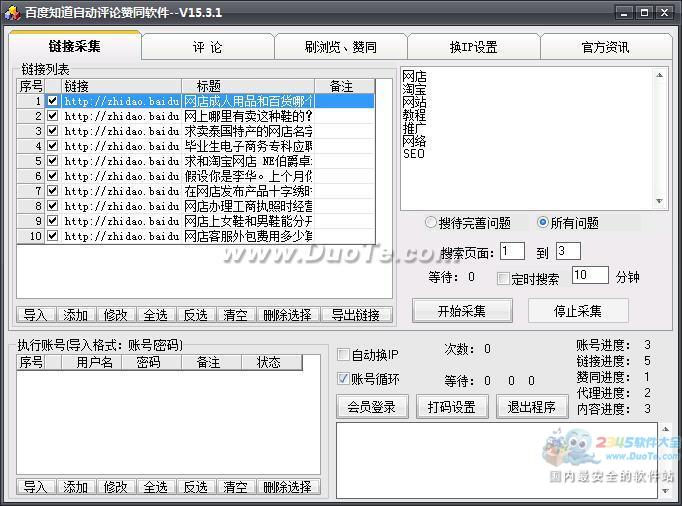682x506 pixels.
Task: Click 清空 under the link list
Action: point(236,315)
